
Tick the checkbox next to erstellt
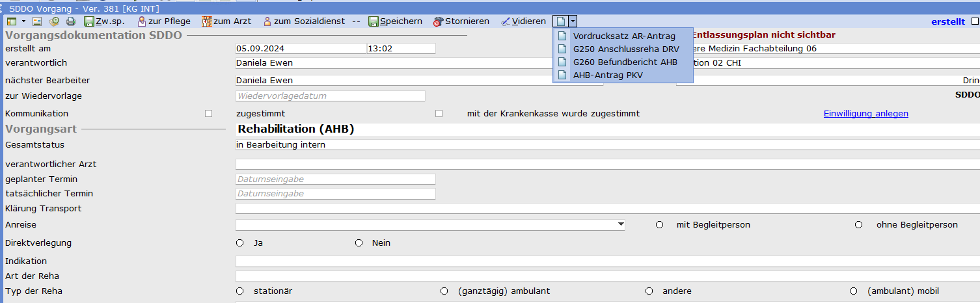[x=975, y=21]
